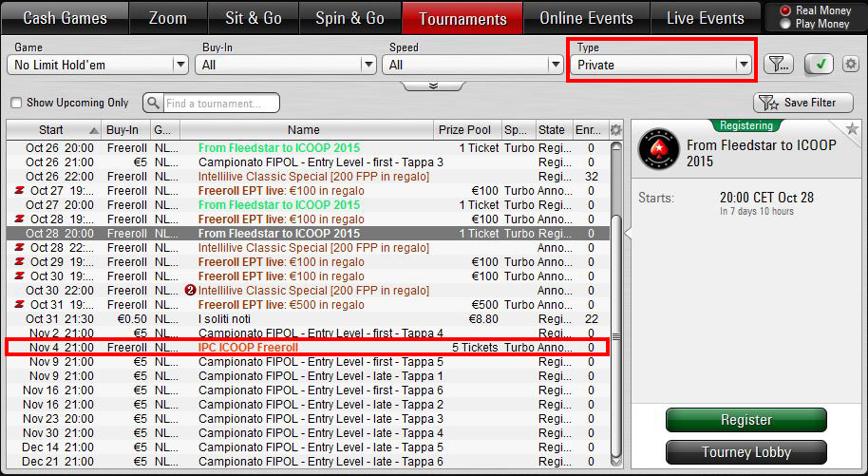Click scrollbar up arrow of tournament list

pyautogui.click(x=616, y=147)
